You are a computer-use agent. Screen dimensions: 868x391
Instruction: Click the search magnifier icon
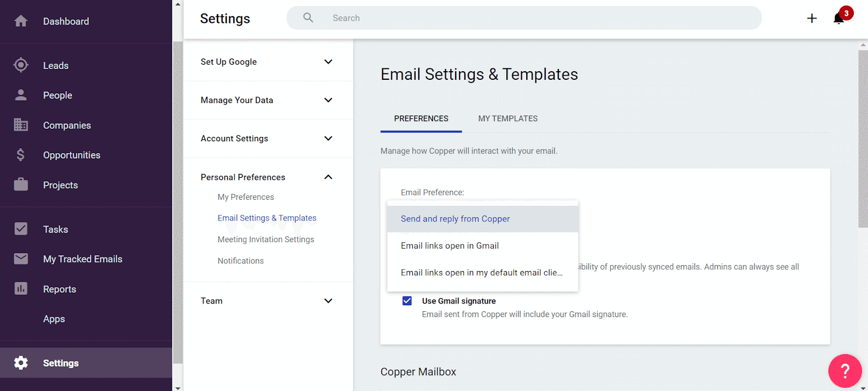click(x=308, y=18)
